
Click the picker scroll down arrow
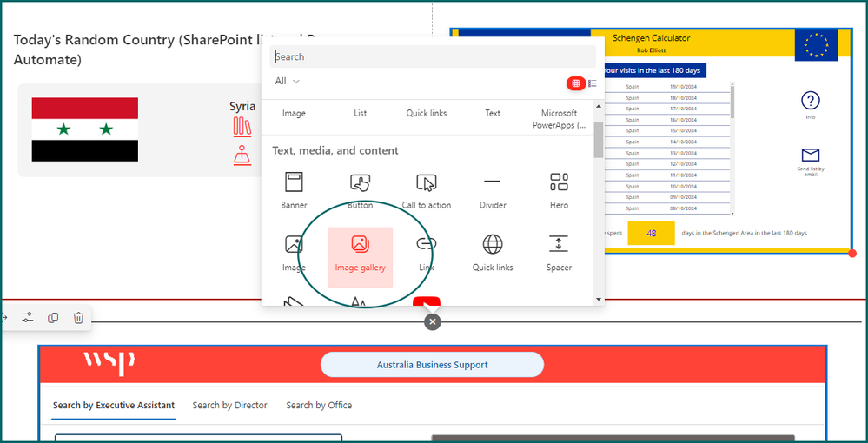pyautogui.click(x=599, y=299)
